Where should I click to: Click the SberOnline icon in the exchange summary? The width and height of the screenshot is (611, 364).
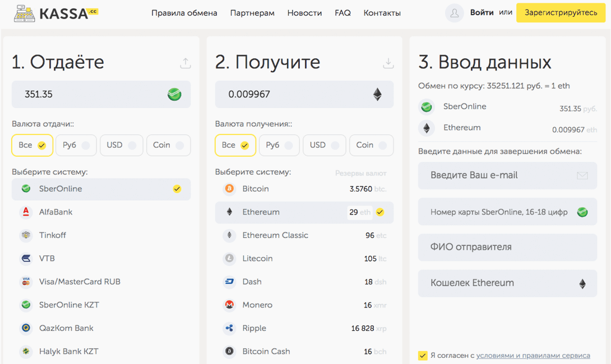[426, 106]
